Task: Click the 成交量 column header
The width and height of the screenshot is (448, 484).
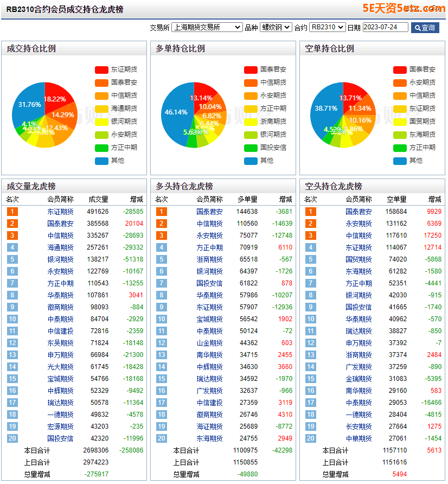Action: pyautogui.click(x=98, y=199)
